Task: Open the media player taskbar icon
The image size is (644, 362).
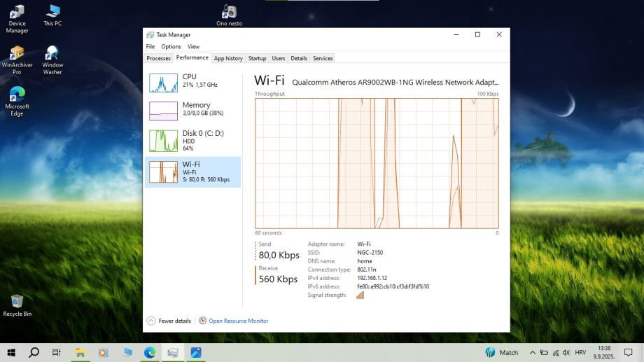Action: click(x=103, y=353)
